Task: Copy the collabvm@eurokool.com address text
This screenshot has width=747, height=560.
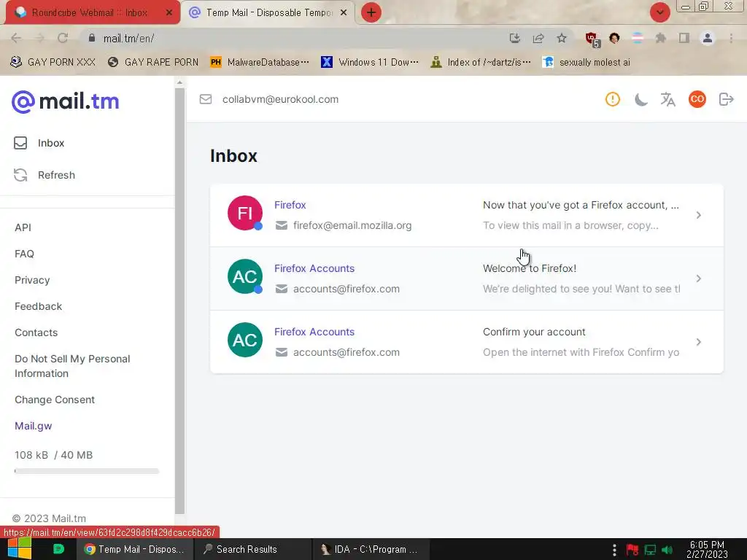Action: click(280, 99)
